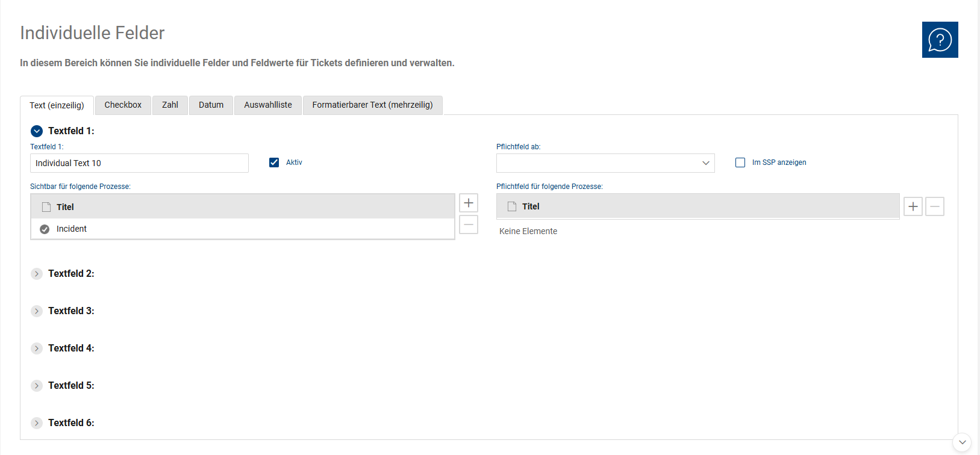Screen dimensions: 980x455
Task: Expand the Textfeld 5 section
Action: [37, 386]
